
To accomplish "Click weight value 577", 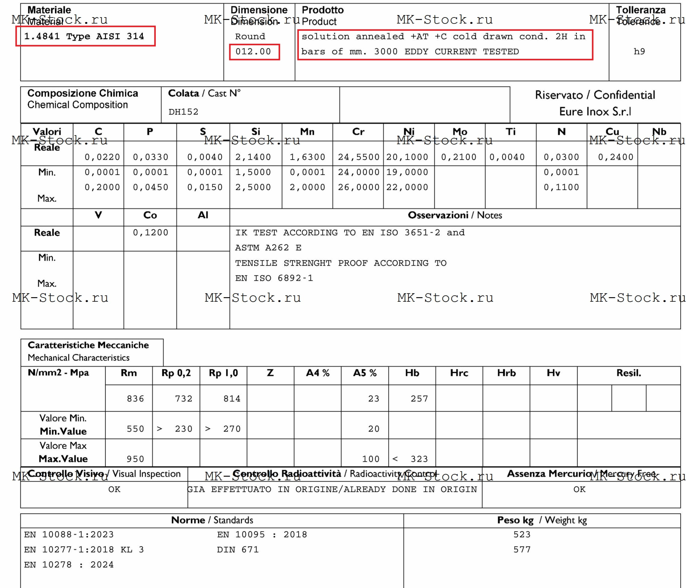I will [522, 549].
